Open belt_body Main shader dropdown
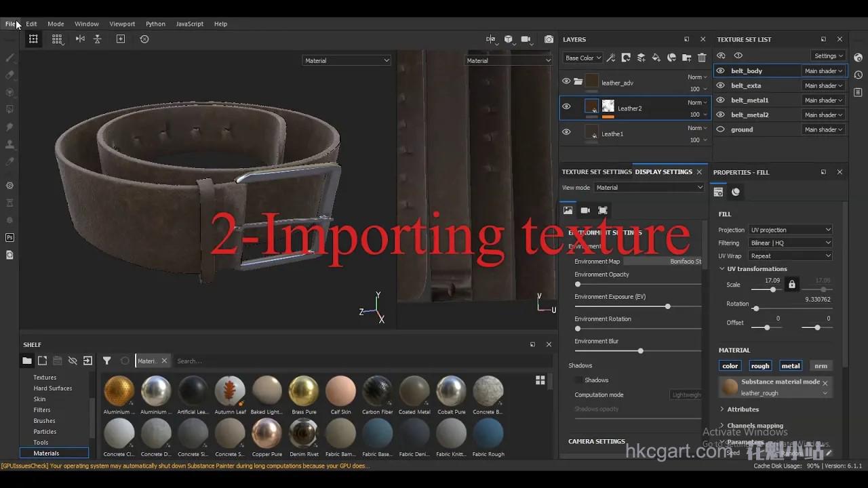Viewport: 868px width, 488px height. click(823, 70)
